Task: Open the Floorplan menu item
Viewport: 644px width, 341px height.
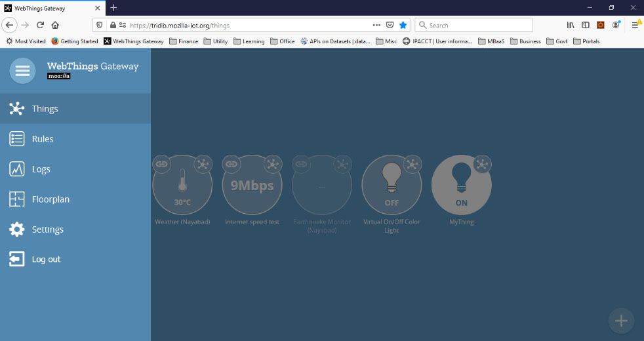Action: 75,199
